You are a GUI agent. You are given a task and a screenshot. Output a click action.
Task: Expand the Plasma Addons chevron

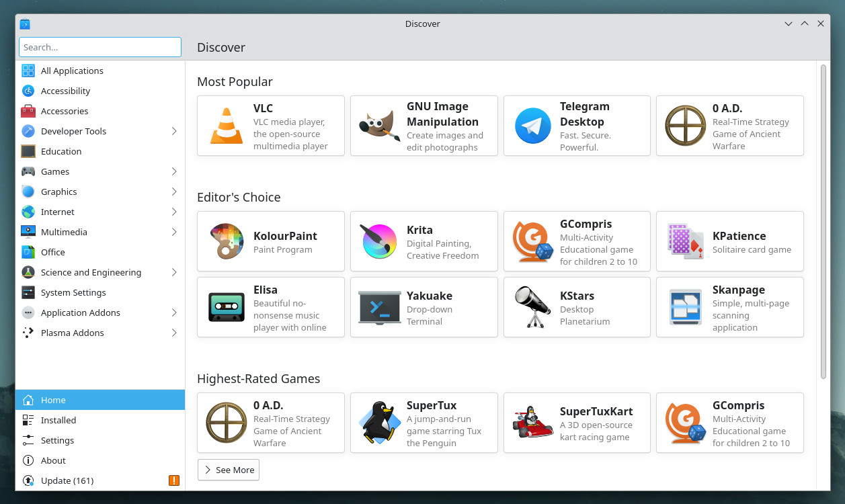174,333
